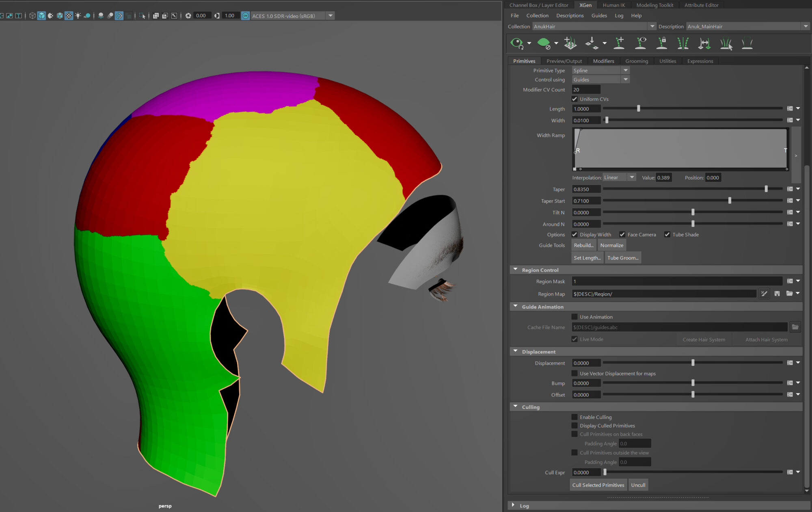Viewport: 812px width, 512px height.
Task: Switch to the Modifiers tab
Action: [603, 61]
